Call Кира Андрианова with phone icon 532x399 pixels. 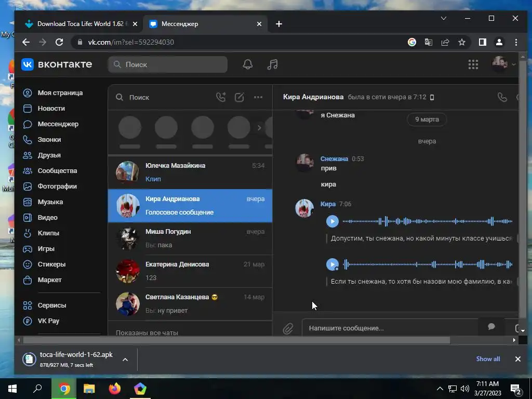tap(502, 97)
